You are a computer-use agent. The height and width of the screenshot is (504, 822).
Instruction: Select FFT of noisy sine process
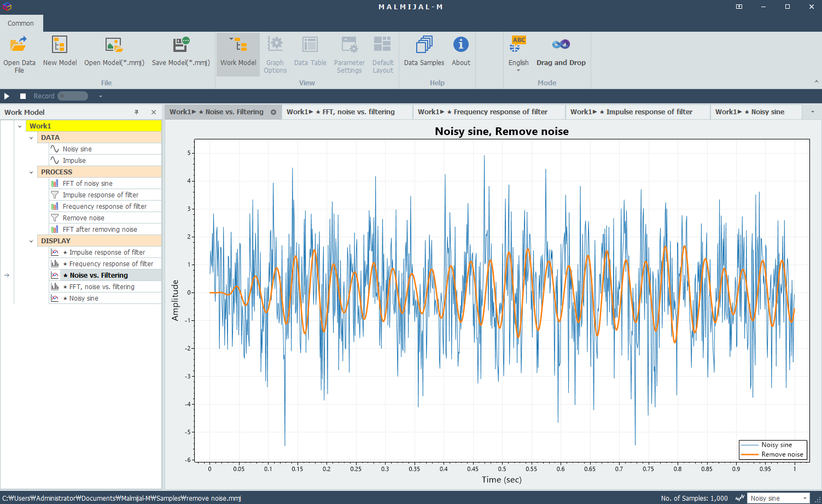pyautogui.click(x=105, y=184)
